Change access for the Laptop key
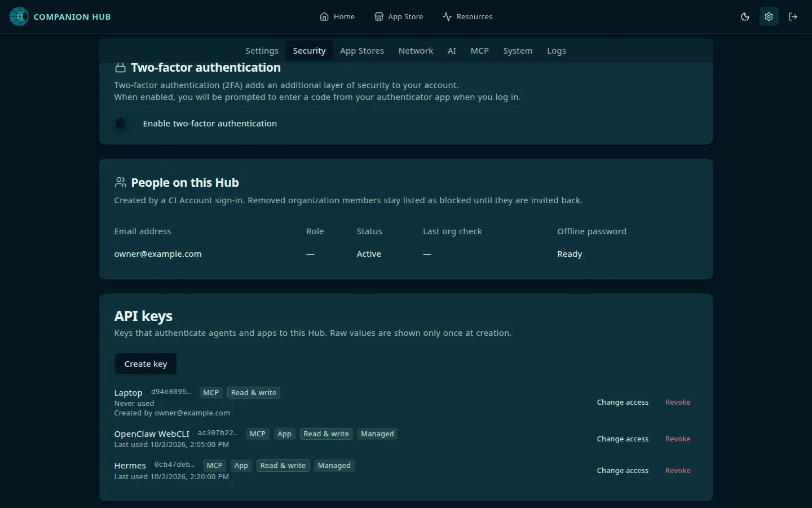The width and height of the screenshot is (812, 508). point(623,402)
